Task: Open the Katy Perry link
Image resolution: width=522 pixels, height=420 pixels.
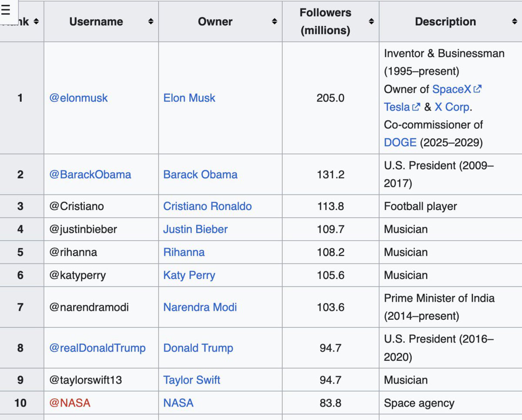Action: 189,275
